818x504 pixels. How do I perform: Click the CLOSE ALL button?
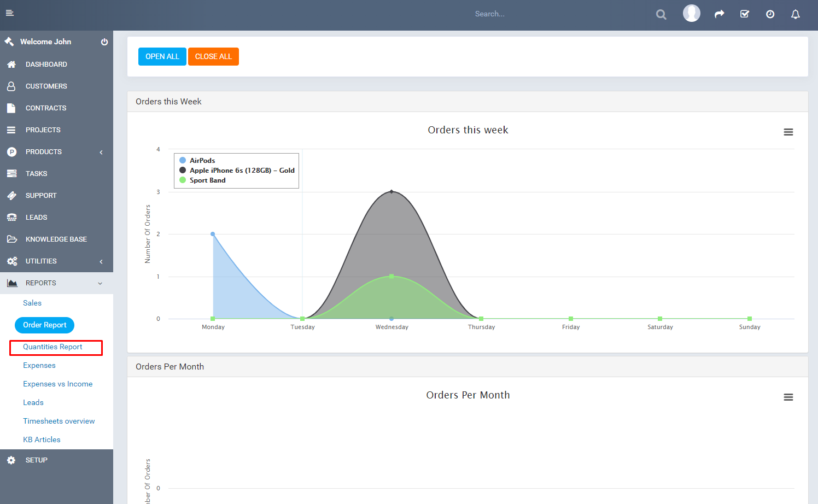click(x=213, y=57)
